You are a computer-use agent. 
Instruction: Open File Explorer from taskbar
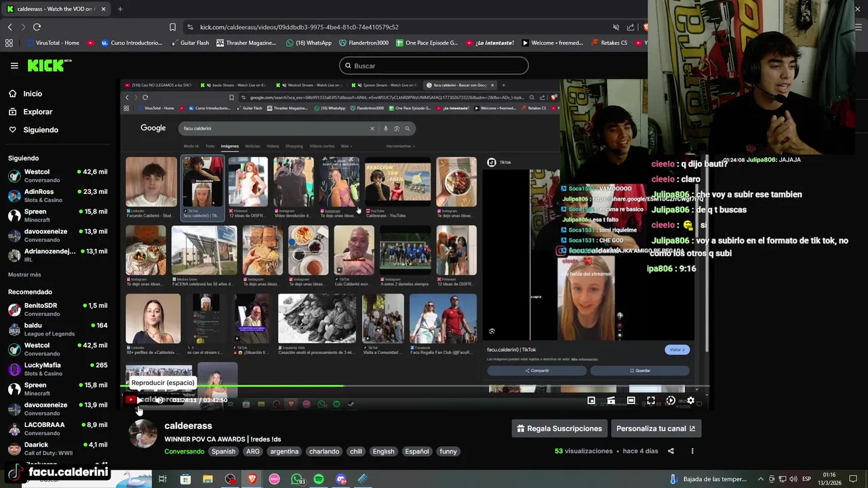pos(208,479)
